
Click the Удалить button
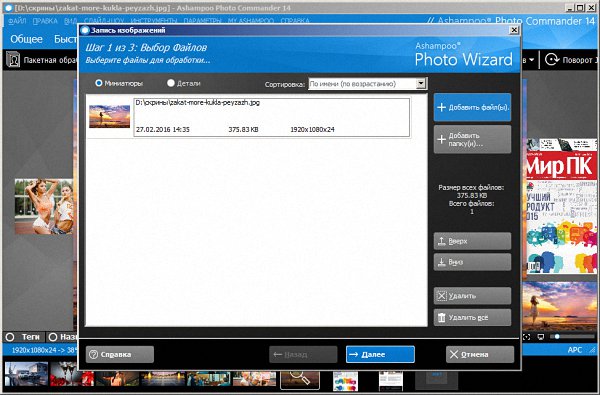click(x=472, y=295)
